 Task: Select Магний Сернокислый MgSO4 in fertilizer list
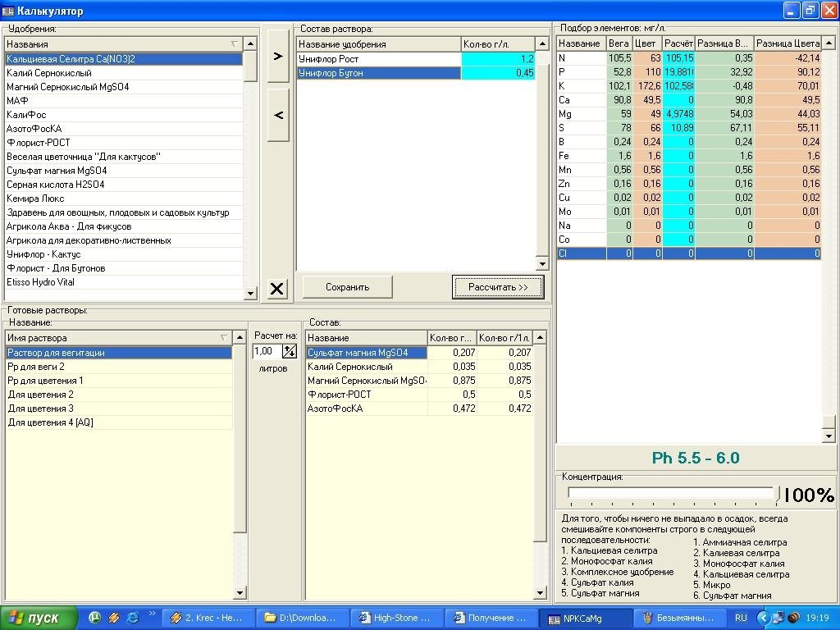click(124, 87)
